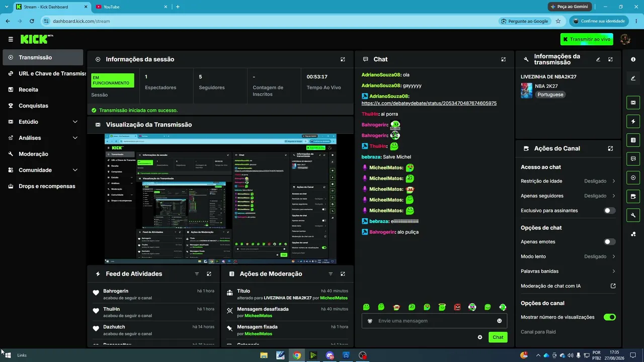Toggle the Apenas emotes switch

click(609, 242)
